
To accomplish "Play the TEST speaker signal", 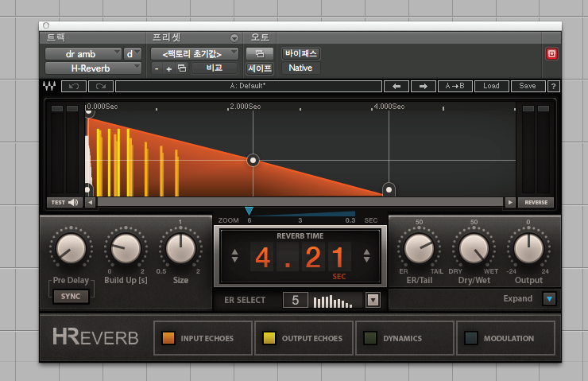I will click(x=64, y=202).
